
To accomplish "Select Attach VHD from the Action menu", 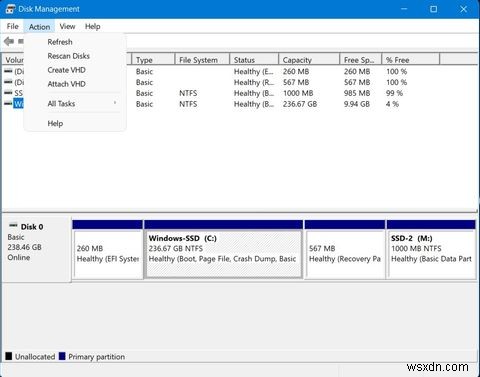I will click(x=66, y=84).
